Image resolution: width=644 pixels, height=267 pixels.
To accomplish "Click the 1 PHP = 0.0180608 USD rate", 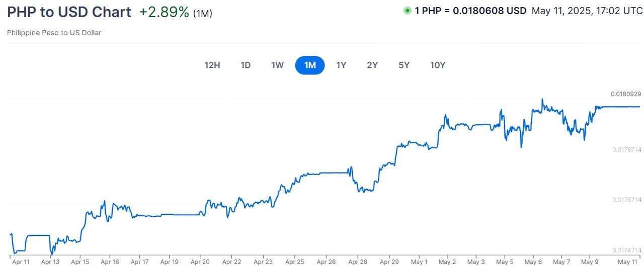I will pyautogui.click(x=470, y=11).
